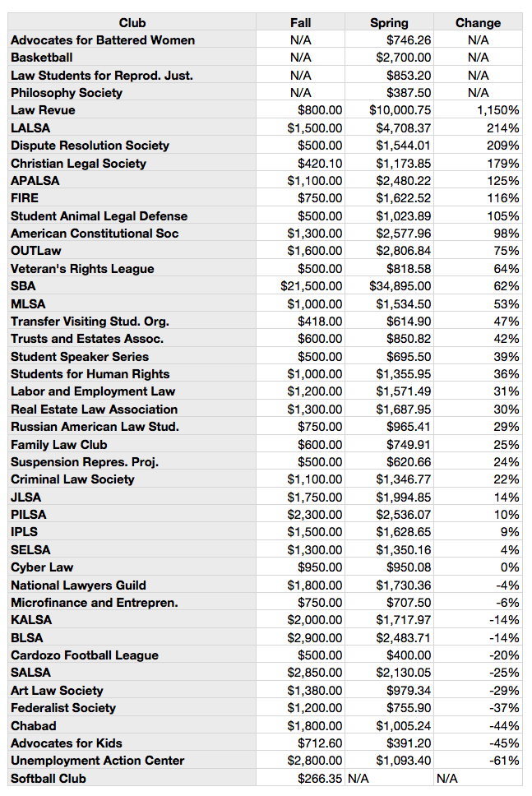Screen dimensions: 532x796
Task: Select the Federalist Society cell
Action: [132, 708]
